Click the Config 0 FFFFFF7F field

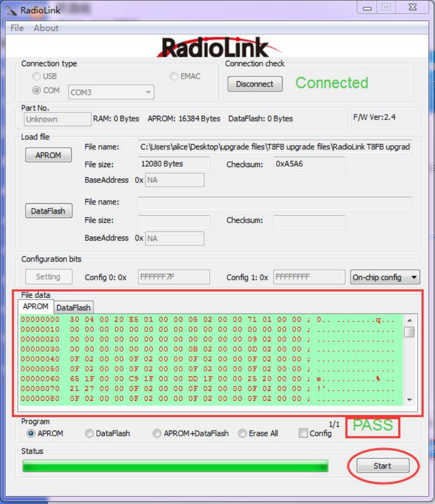click(174, 277)
